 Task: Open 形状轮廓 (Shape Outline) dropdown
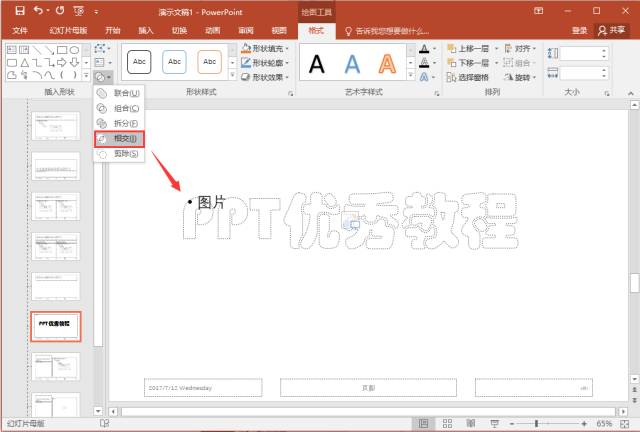click(264, 63)
